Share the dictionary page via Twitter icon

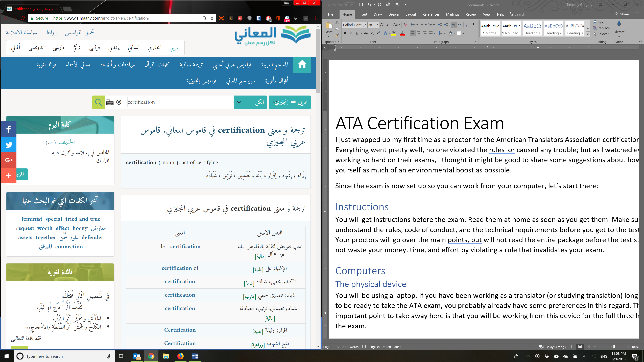click(9, 145)
